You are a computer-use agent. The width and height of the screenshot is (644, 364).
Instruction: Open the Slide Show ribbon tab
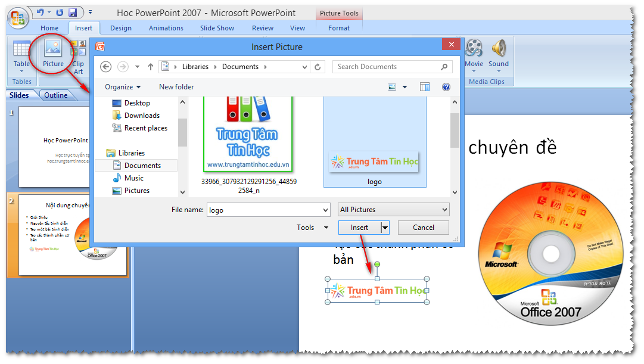pyautogui.click(x=217, y=28)
